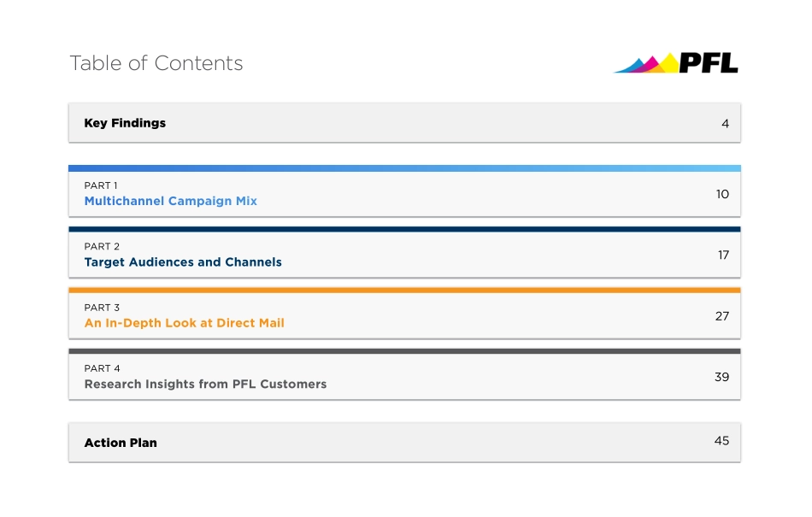Click the PFL logo
Screen dimensions: 812x517
coord(676,62)
